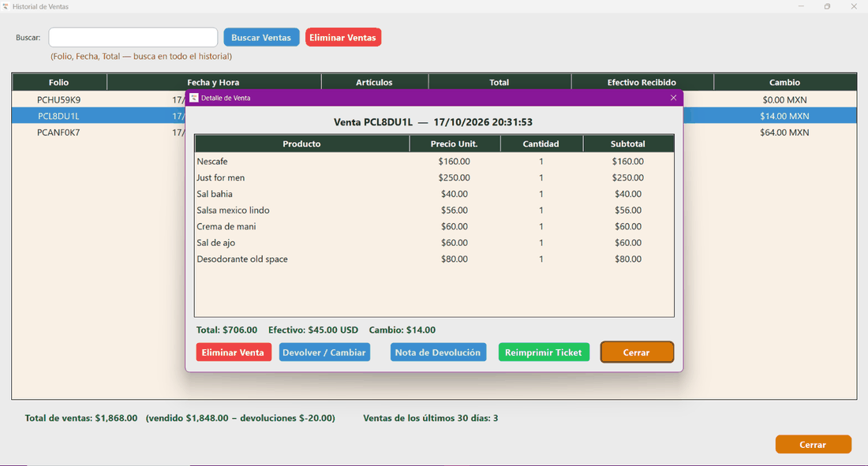The height and width of the screenshot is (466, 868).
Task: Select the Desodorante old space row
Action: point(435,259)
